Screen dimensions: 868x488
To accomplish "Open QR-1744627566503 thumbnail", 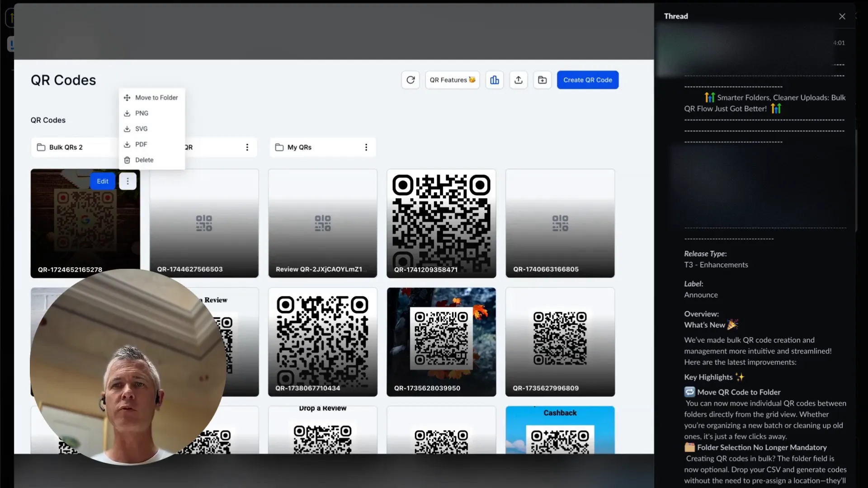I will point(204,223).
